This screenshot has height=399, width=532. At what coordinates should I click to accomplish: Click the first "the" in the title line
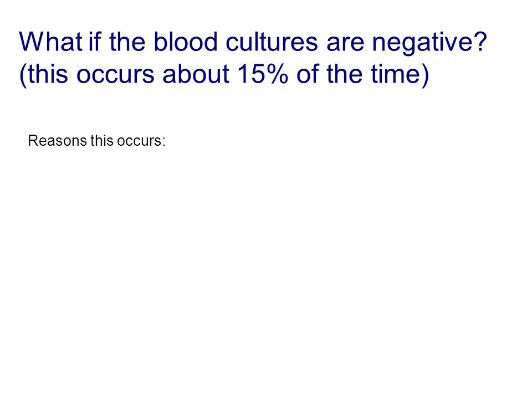click(127, 42)
